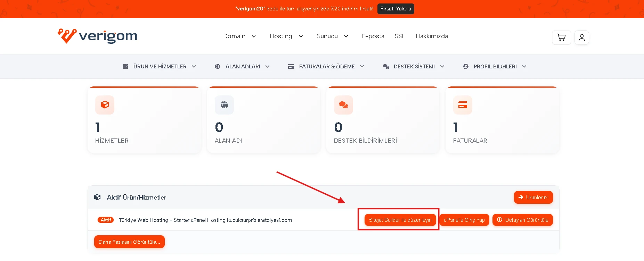644x261 pixels.
Task: Expand the Faturalar & Ödeme dropdown arrow
Action: point(362,66)
